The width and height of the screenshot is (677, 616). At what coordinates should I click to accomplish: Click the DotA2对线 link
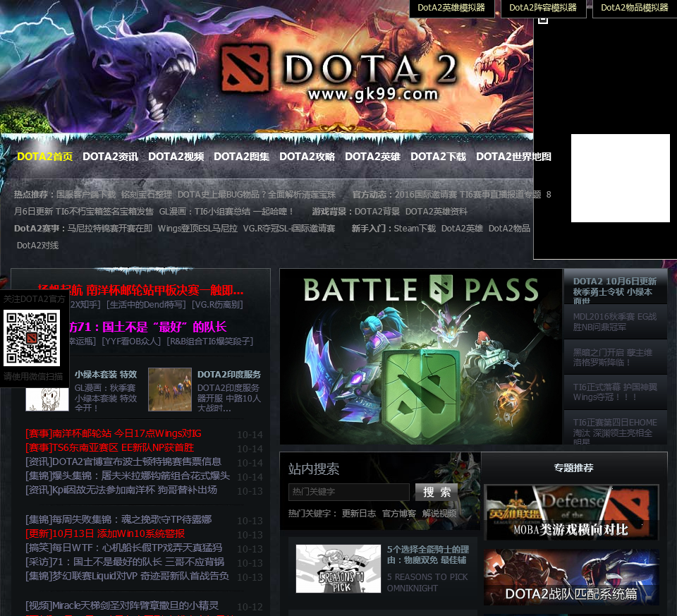pos(37,245)
